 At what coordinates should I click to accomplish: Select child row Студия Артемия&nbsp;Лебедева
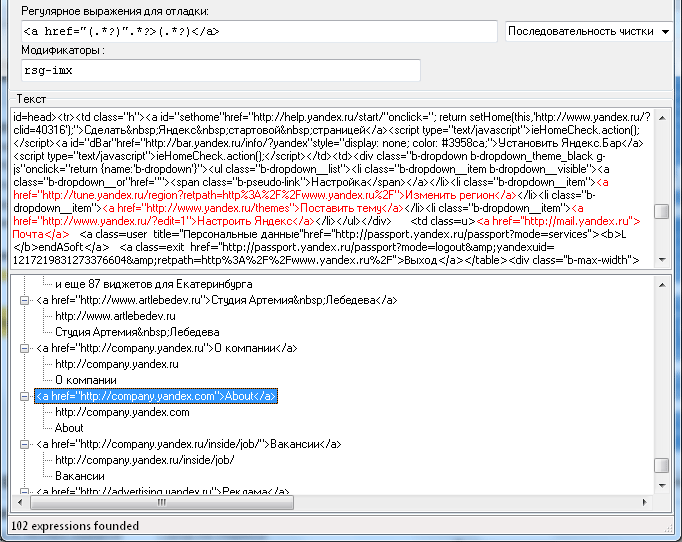point(137,332)
